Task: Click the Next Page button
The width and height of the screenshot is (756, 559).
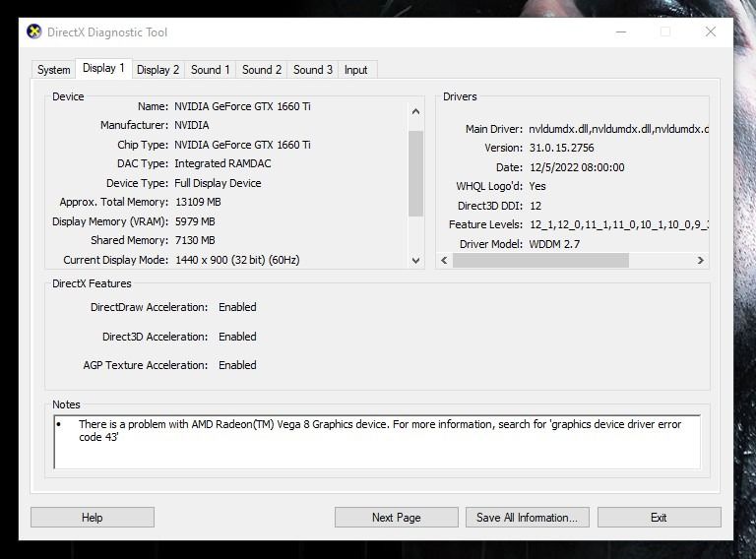Action: 396,518
